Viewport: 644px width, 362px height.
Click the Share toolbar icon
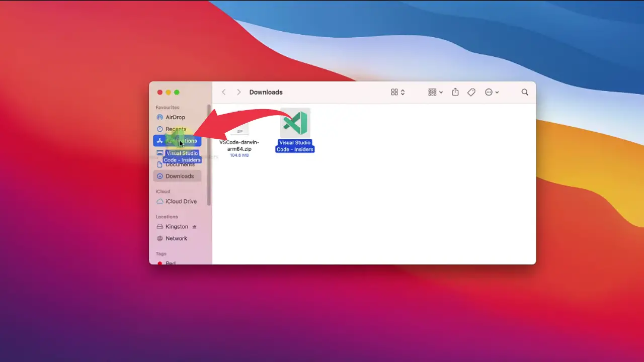455,92
